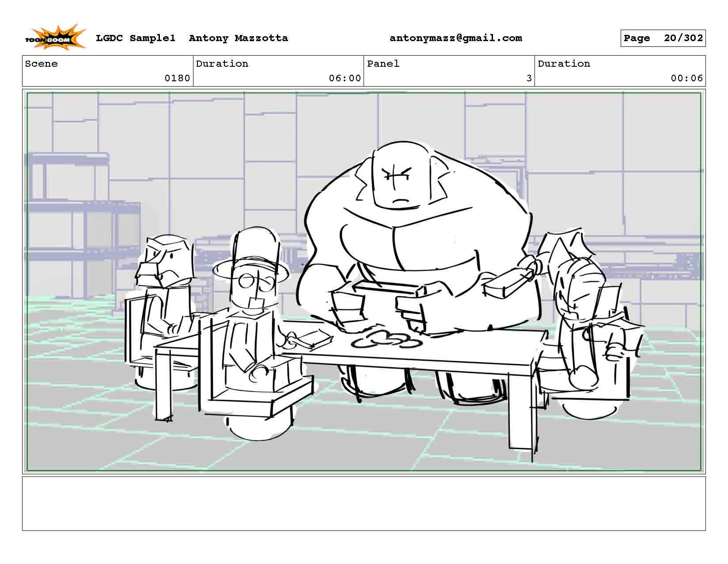Click the 'Page 20/302' box
728x564 pixels.
663,38
